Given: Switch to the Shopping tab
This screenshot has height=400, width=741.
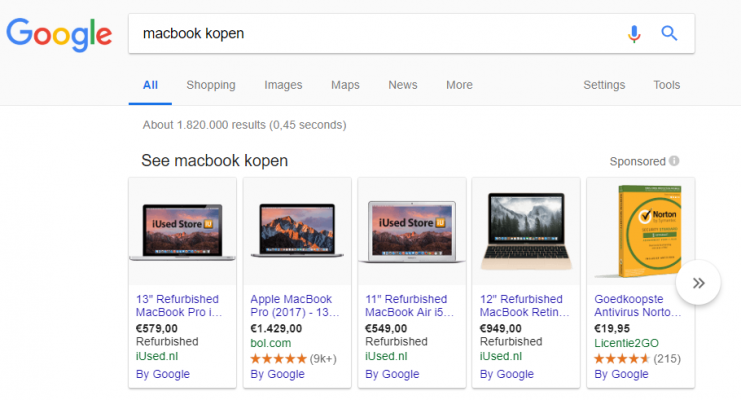Looking at the screenshot, I should click(x=211, y=85).
